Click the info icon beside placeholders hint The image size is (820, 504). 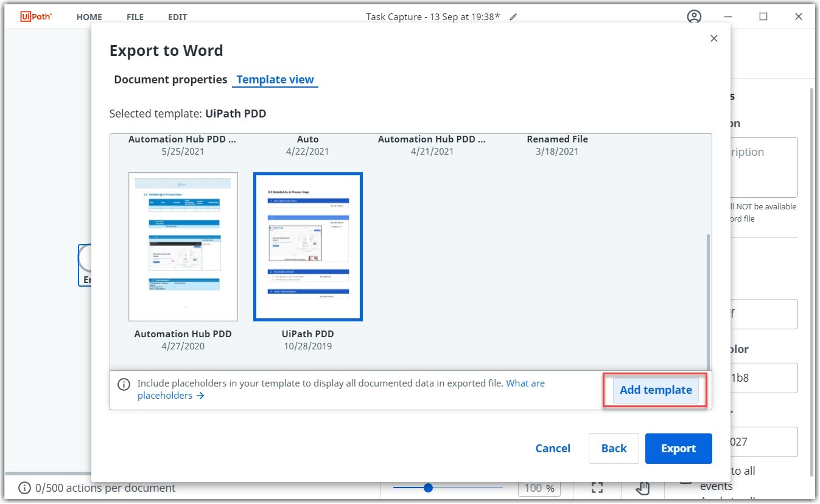(124, 384)
